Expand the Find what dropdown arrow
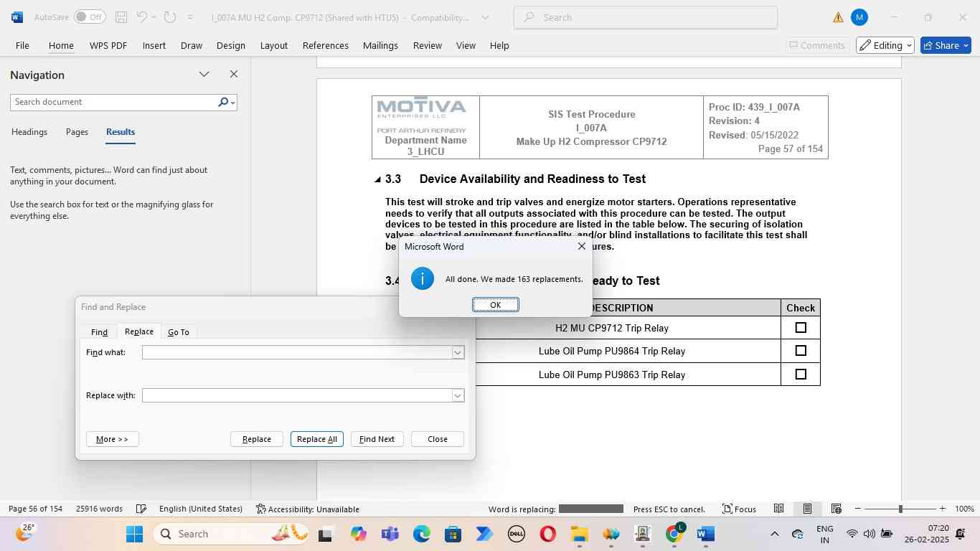The width and height of the screenshot is (980, 551). [x=458, y=352]
